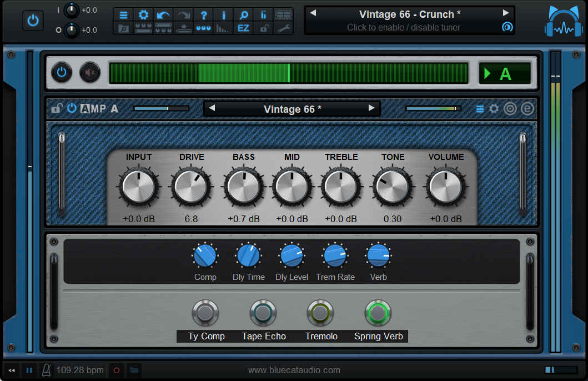Open the amp section menu icon
This screenshot has width=588, height=381.
(480, 109)
